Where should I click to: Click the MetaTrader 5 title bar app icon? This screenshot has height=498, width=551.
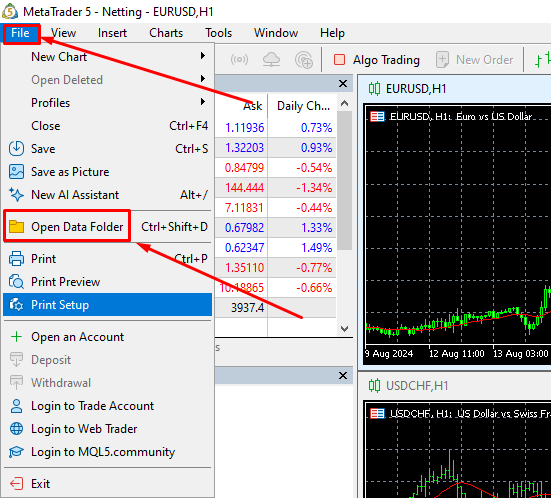click(10, 11)
